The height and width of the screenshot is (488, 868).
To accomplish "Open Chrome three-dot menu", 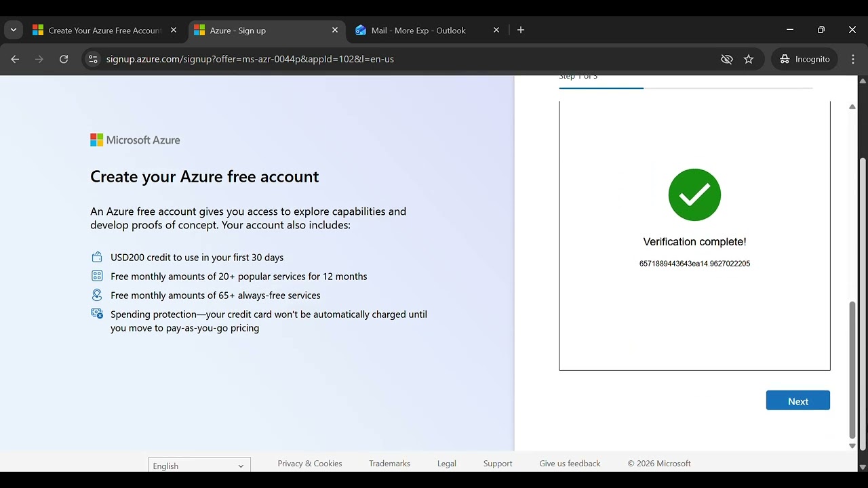I will (x=853, y=59).
